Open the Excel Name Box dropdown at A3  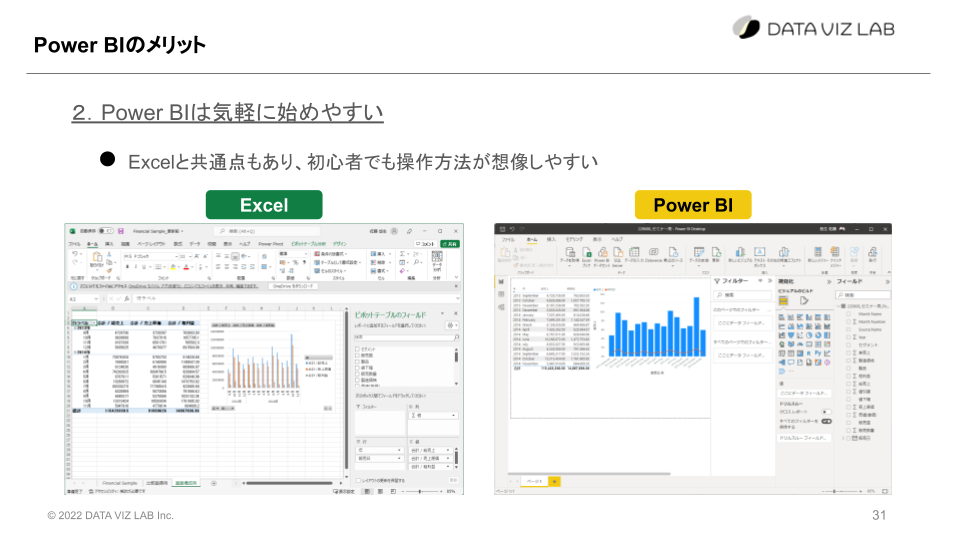[96, 299]
